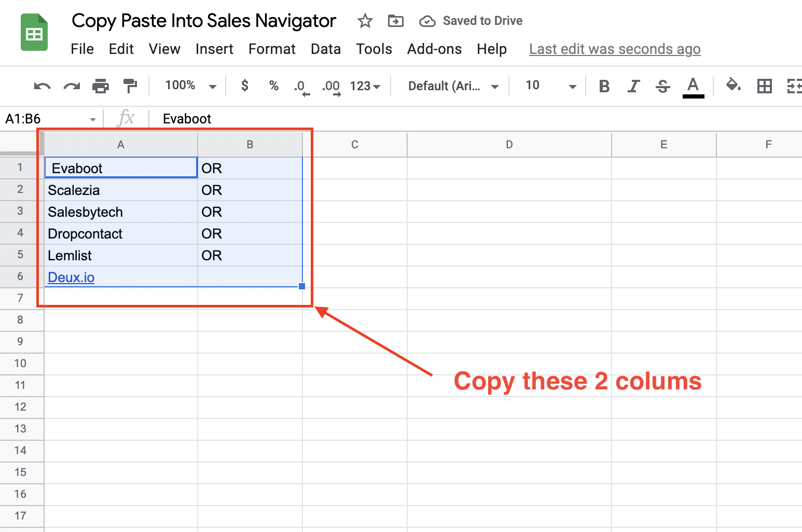
Task: Open the 123 number format dropdown
Action: point(365,86)
